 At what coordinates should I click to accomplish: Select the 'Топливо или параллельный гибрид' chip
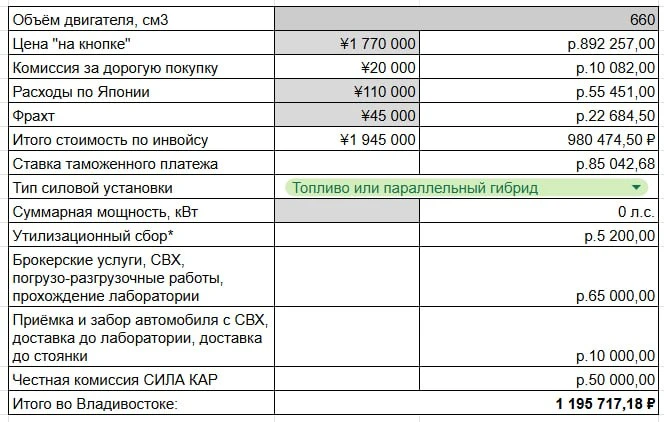coord(466,188)
